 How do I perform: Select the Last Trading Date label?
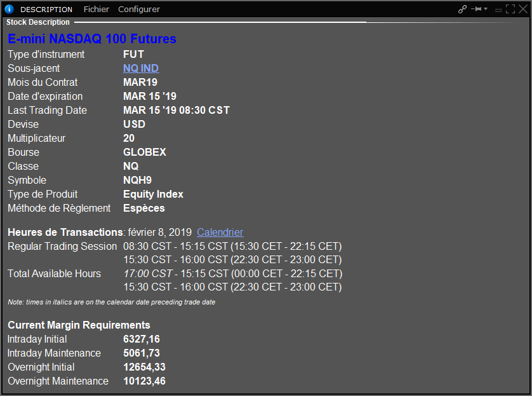[47, 110]
